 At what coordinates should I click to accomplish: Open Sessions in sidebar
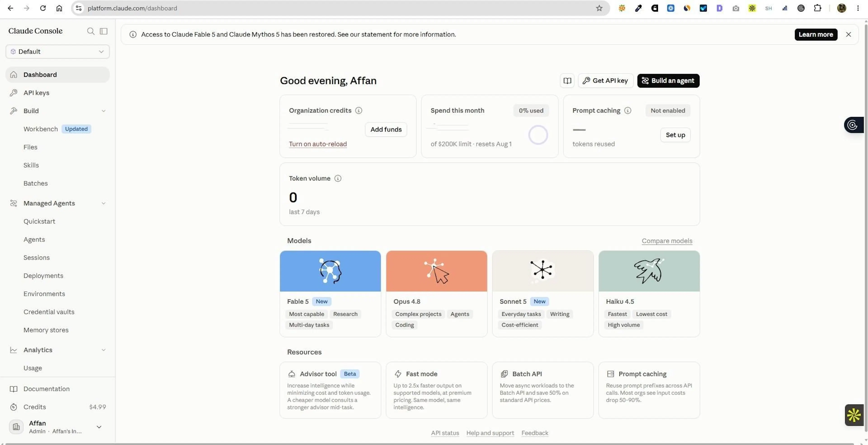tap(58, 257)
